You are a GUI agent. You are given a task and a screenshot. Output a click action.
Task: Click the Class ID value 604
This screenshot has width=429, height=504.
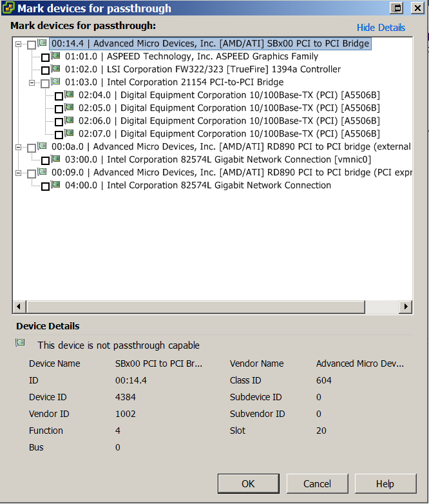(323, 380)
